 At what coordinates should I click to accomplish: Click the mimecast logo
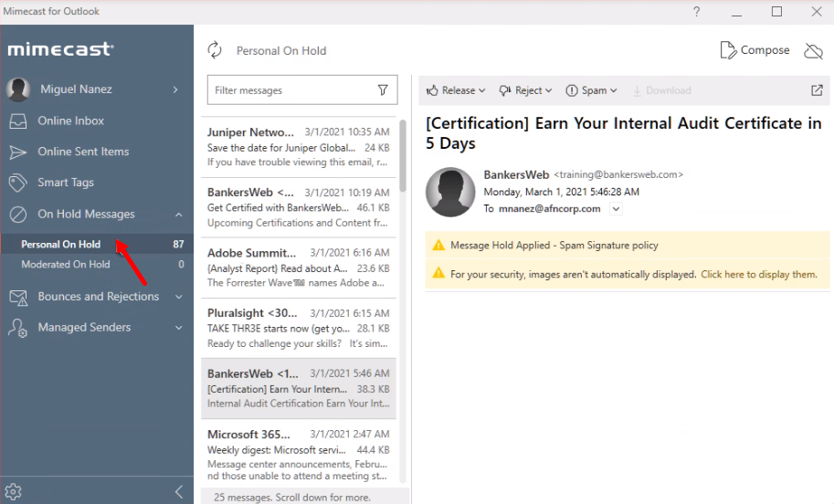tap(60, 49)
